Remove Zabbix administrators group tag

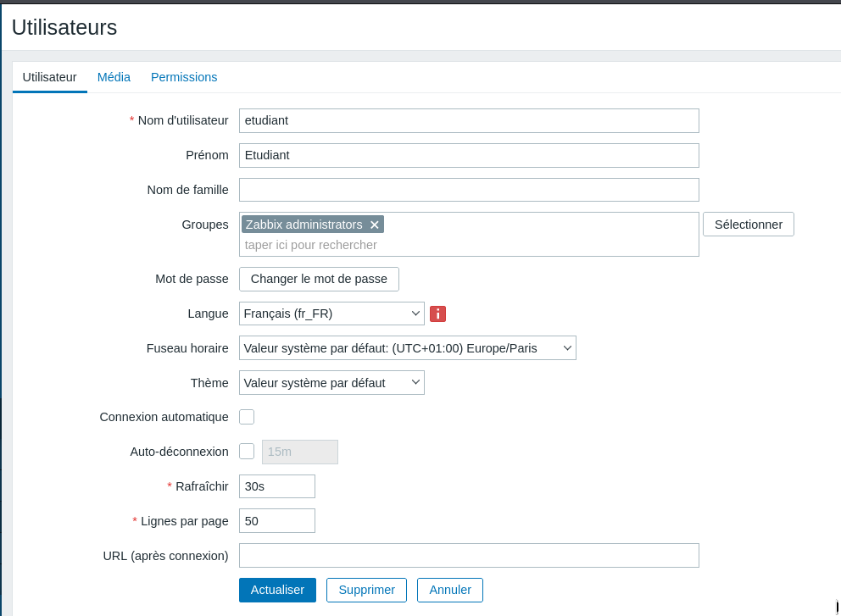coord(375,225)
